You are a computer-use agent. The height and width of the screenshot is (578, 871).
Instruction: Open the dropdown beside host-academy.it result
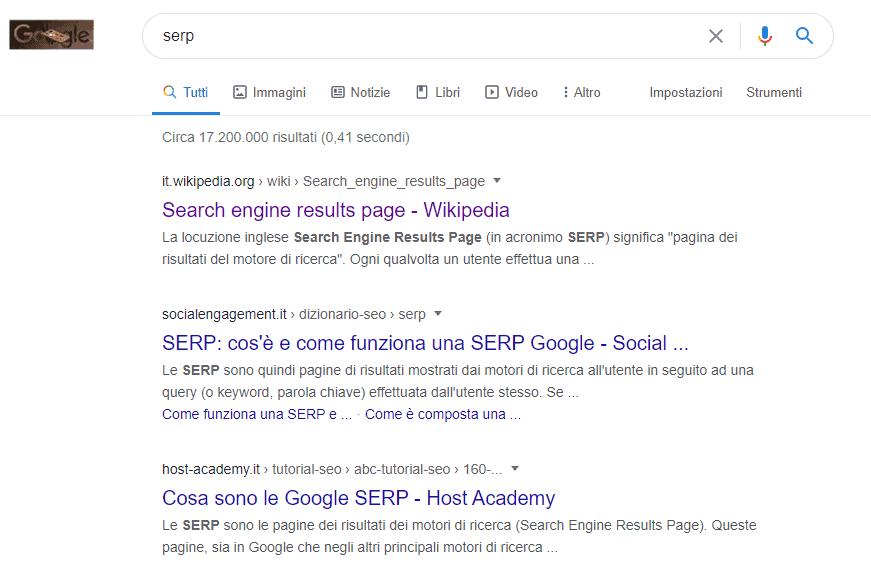tap(513, 469)
